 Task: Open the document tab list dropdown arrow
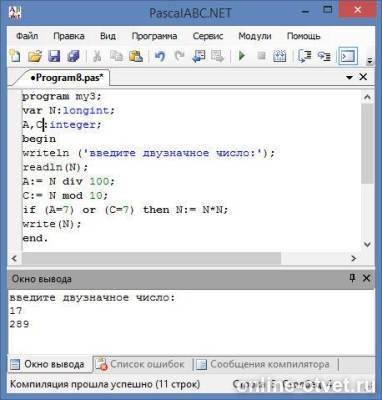[x=349, y=77]
